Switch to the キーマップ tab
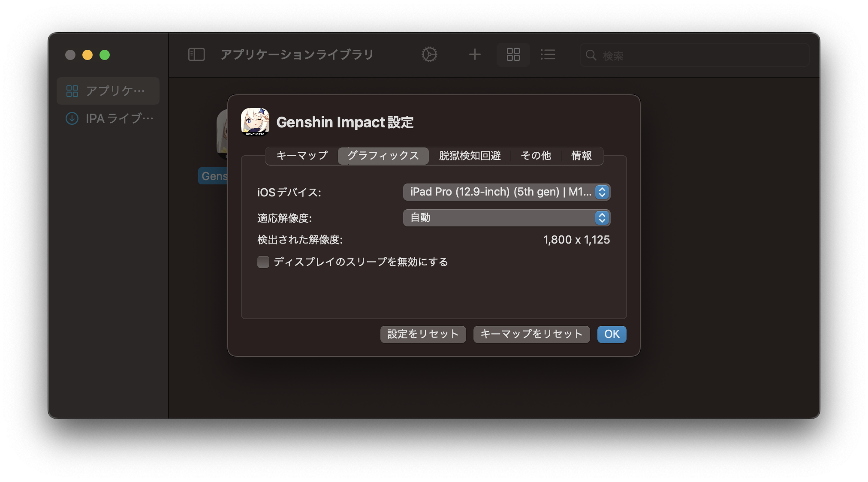Image resolution: width=868 pixels, height=482 pixels. pyautogui.click(x=302, y=156)
